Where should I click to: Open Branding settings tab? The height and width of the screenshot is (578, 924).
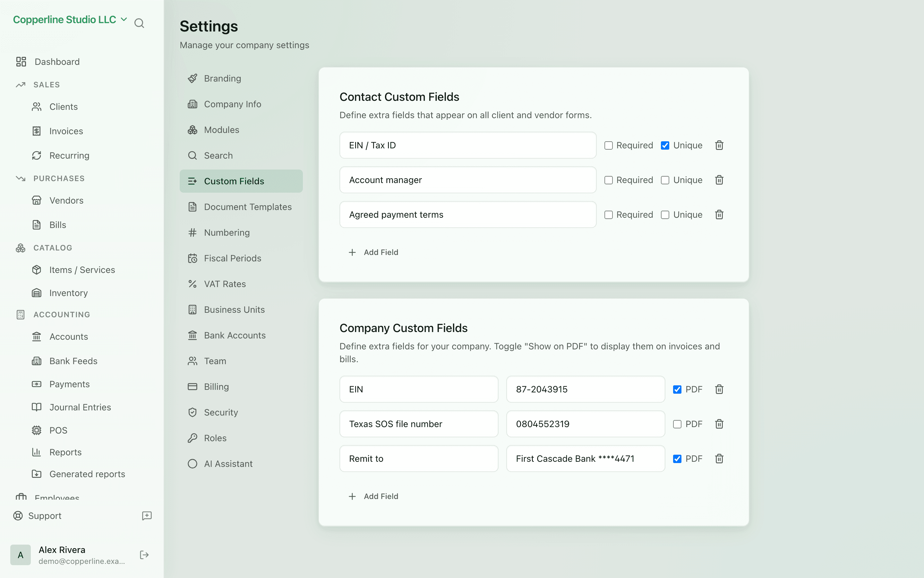[241, 78]
